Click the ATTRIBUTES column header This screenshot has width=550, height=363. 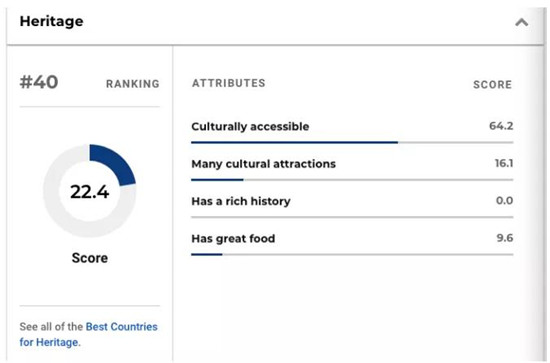pyautogui.click(x=229, y=83)
